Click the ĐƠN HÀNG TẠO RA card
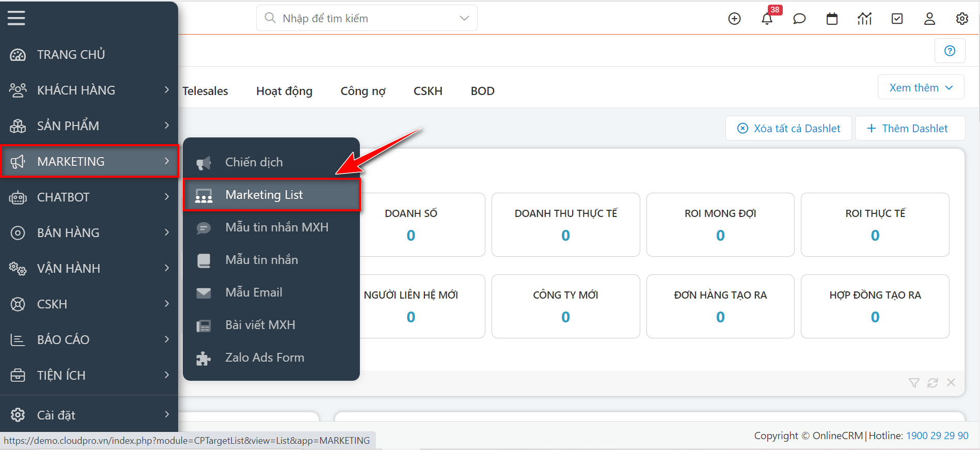The image size is (980, 450). (720, 306)
